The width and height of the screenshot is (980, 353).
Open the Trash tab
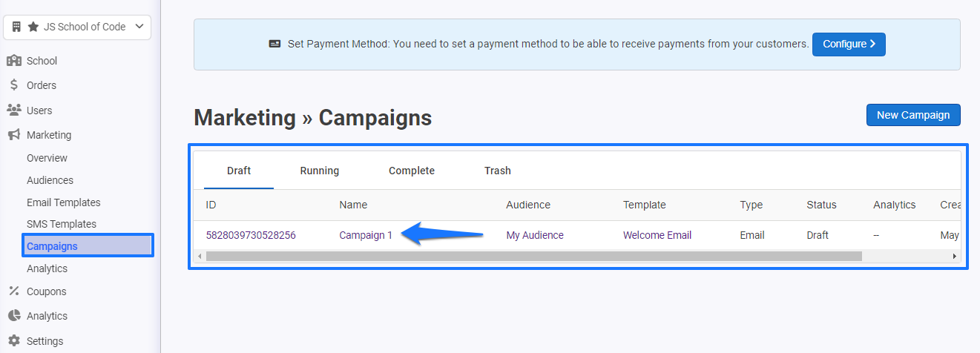pos(498,171)
